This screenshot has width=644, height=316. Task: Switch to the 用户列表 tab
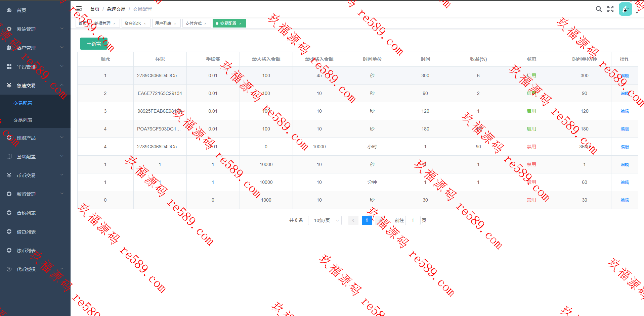[x=163, y=23]
